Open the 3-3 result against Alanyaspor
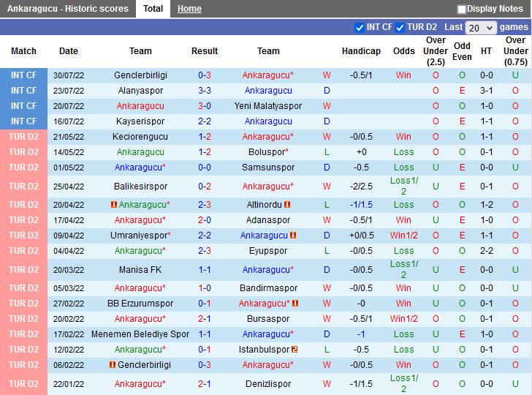Viewport: 532px width, 395px height. [205, 91]
